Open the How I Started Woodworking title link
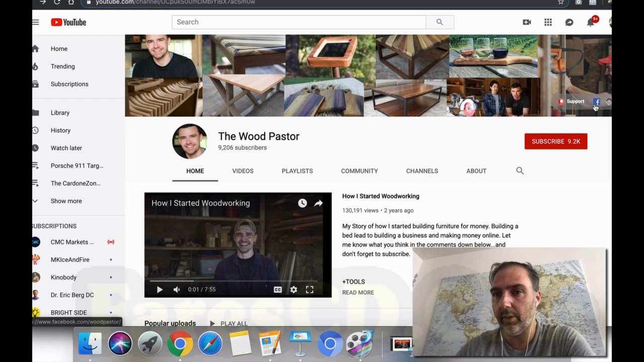 coord(381,196)
